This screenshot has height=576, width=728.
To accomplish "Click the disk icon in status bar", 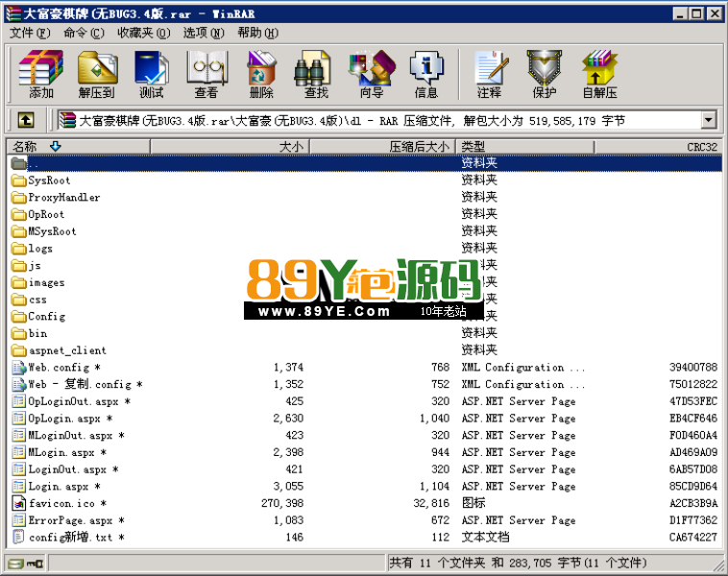I will click(x=16, y=564).
